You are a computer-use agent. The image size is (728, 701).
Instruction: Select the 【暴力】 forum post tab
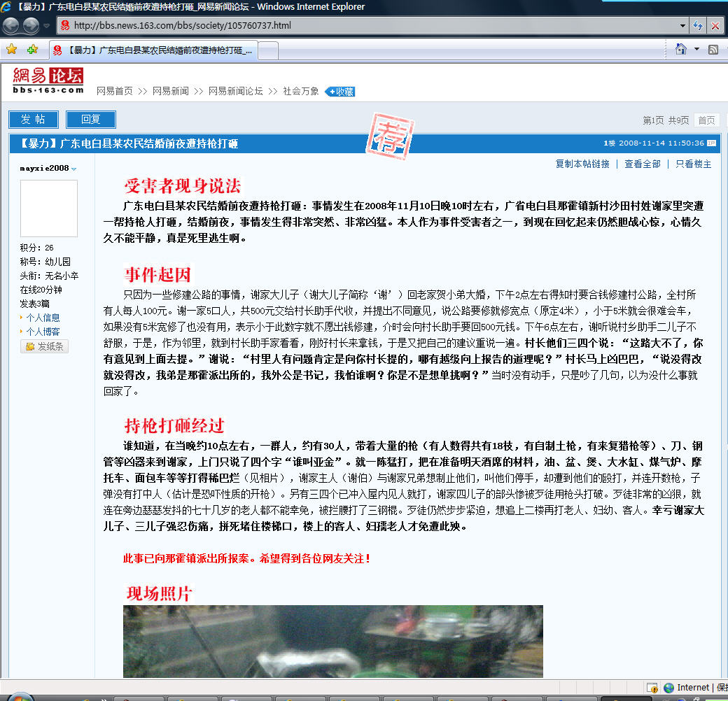(x=154, y=50)
